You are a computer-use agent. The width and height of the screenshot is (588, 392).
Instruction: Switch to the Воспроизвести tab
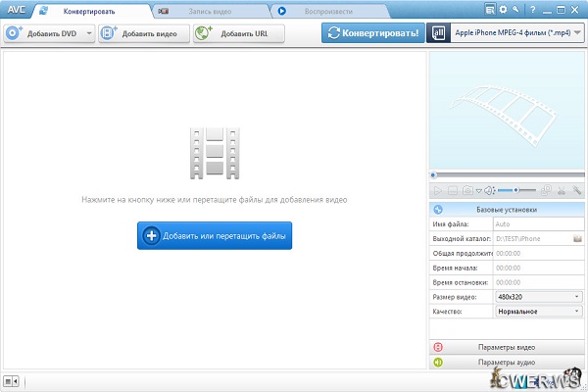(x=330, y=11)
